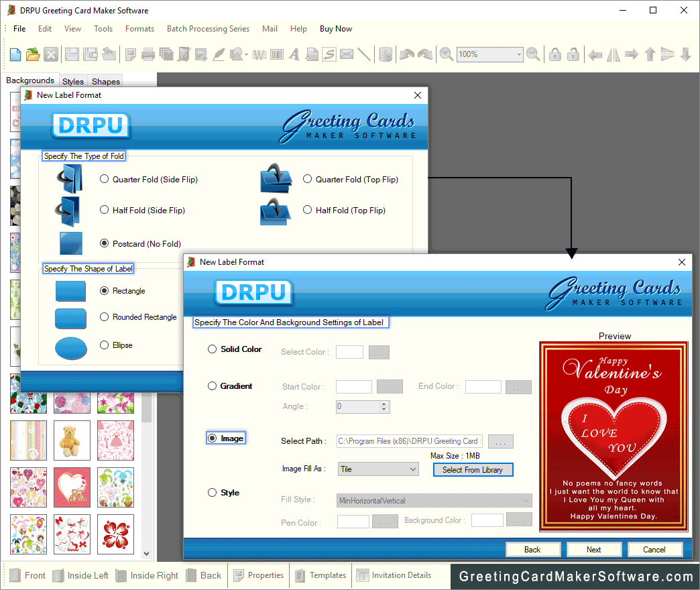Choose Rounded Rectangle label shape radio
The width and height of the screenshot is (700, 590).
[105, 317]
